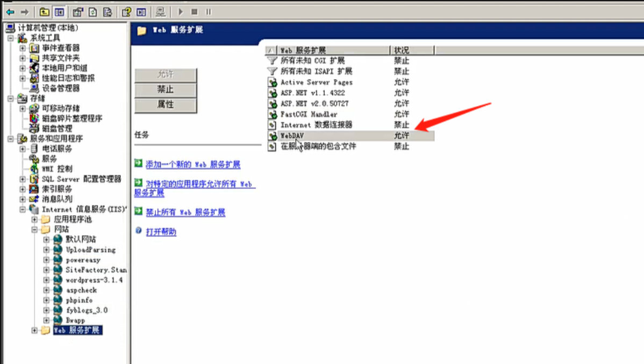Select the SiteFactory.Stan site in tree
The image size is (644, 364).
click(x=96, y=270)
